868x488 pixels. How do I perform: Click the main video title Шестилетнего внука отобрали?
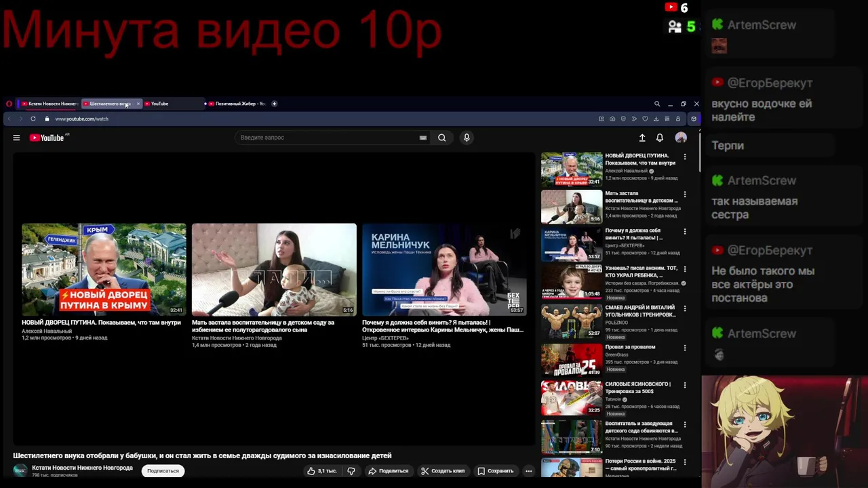point(202,455)
